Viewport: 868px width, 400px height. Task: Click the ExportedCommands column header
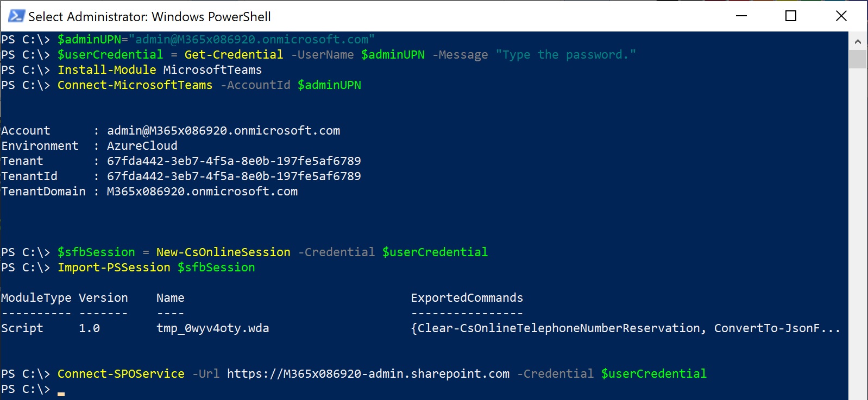467,298
